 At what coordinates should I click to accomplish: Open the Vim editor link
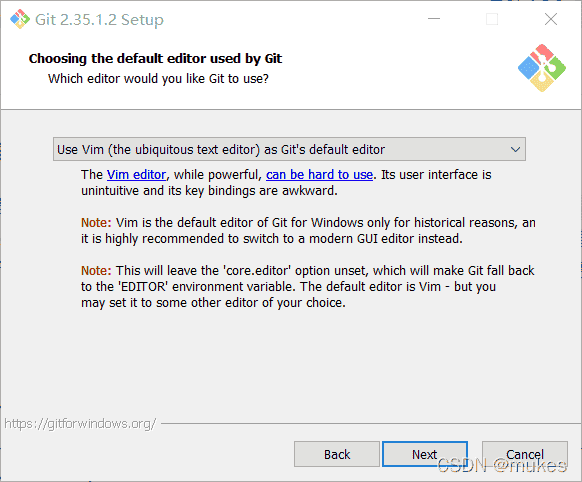click(x=136, y=175)
